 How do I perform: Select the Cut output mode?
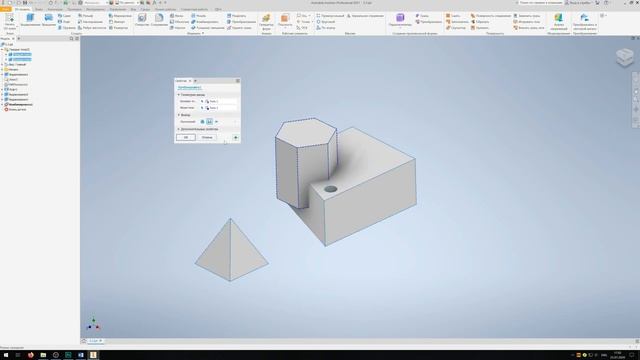(x=209, y=122)
